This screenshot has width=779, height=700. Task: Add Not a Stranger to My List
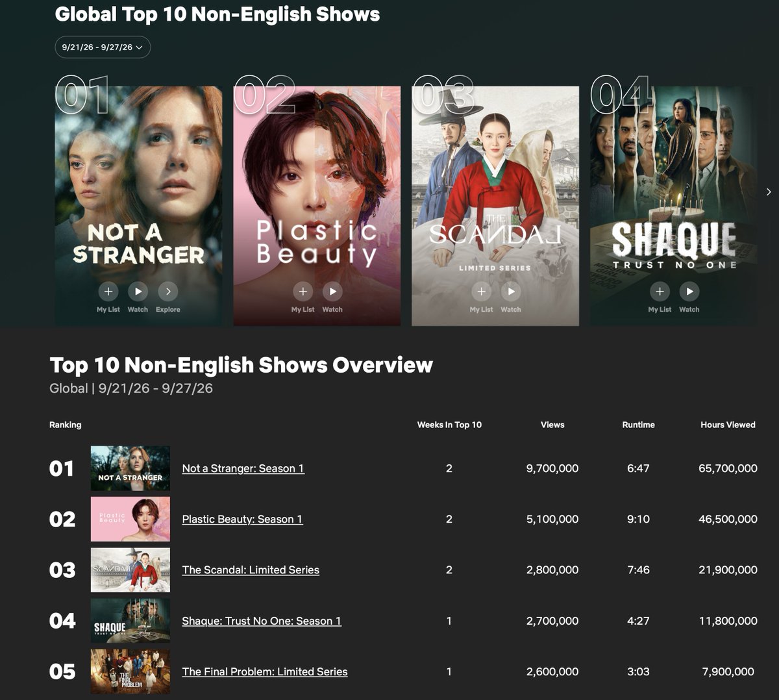(x=108, y=292)
